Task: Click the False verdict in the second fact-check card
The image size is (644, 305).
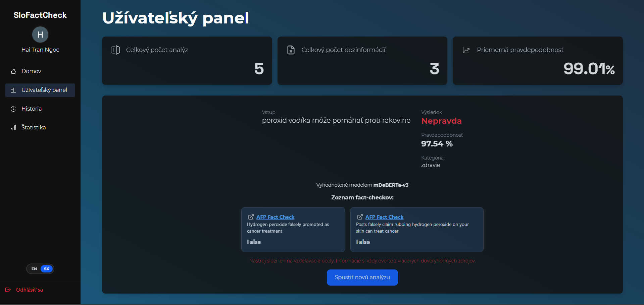Action: pyautogui.click(x=363, y=242)
